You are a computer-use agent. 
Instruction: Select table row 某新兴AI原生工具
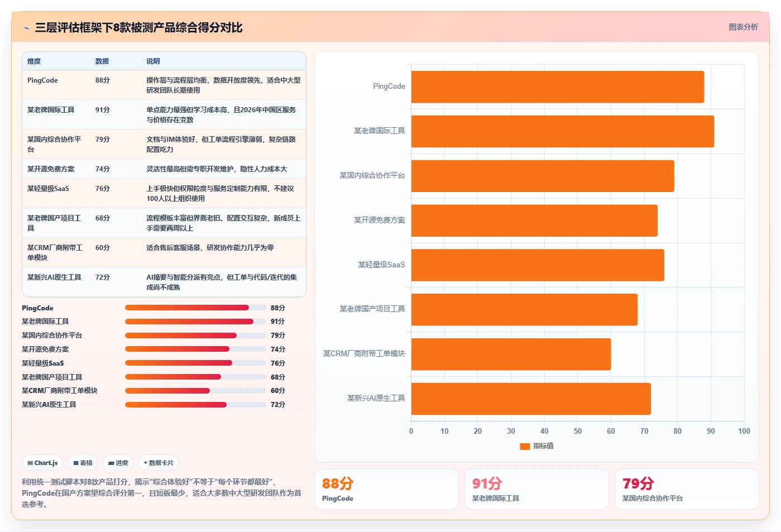coord(164,282)
